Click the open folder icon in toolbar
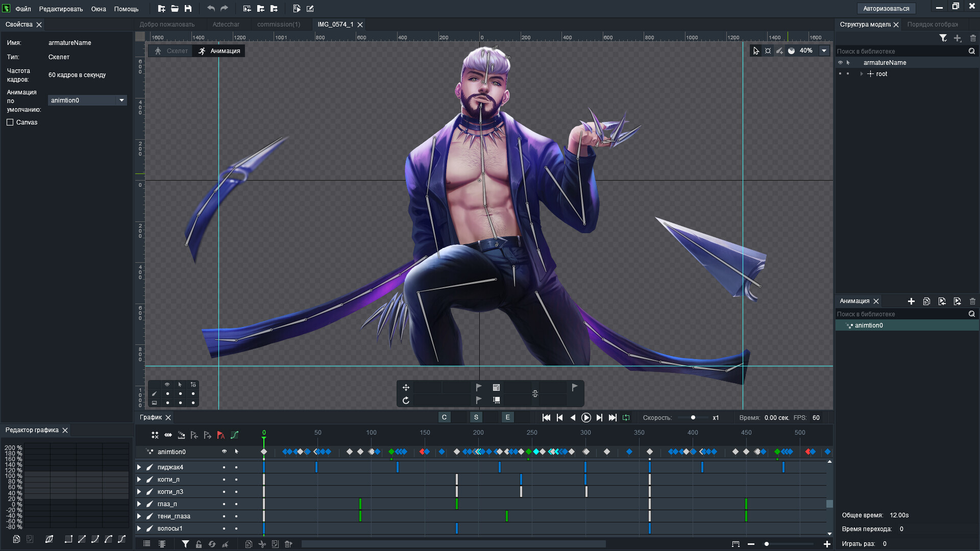The width and height of the screenshot is (980, 551). point(175,9)
